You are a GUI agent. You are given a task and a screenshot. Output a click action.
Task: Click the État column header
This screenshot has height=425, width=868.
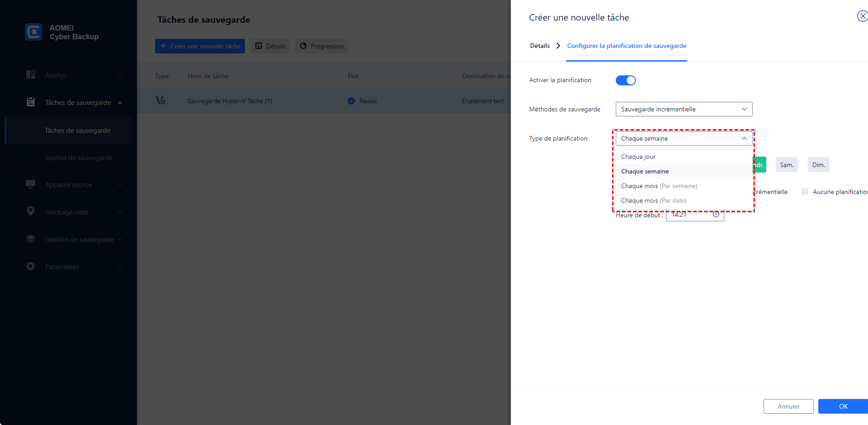point(353,76)
